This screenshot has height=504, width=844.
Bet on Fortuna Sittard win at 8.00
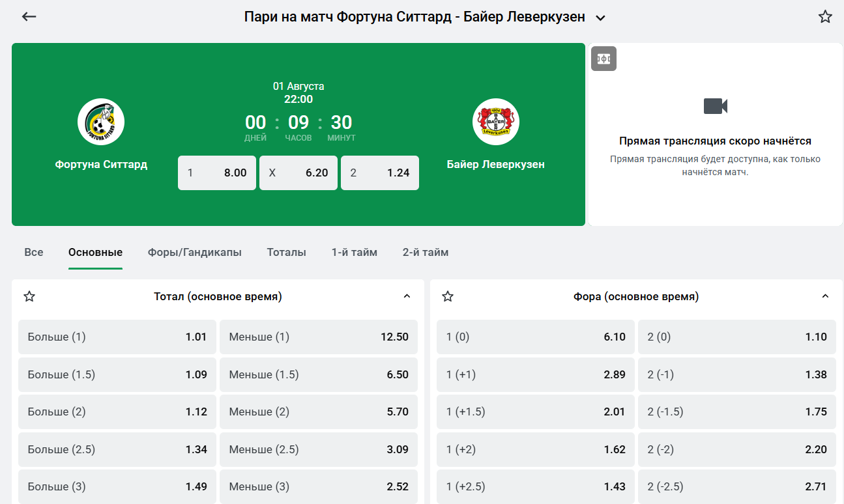[x=217, y=173]
